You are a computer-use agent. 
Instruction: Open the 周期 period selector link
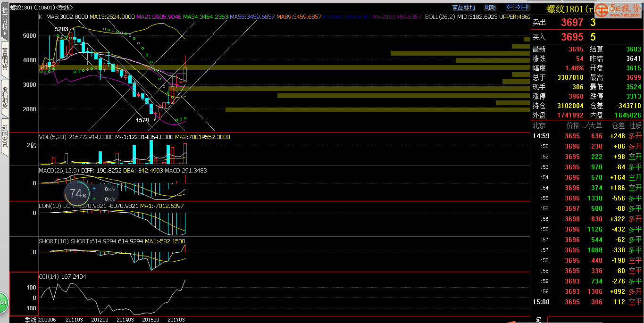[490, 8]
